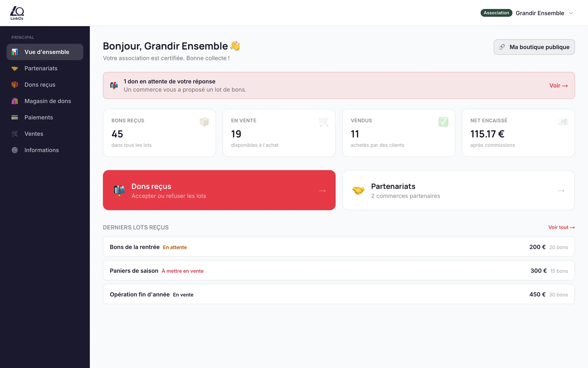Click the handshake icon on the Partenariats card
588x368 pixels.
click(x=358, y=190)
